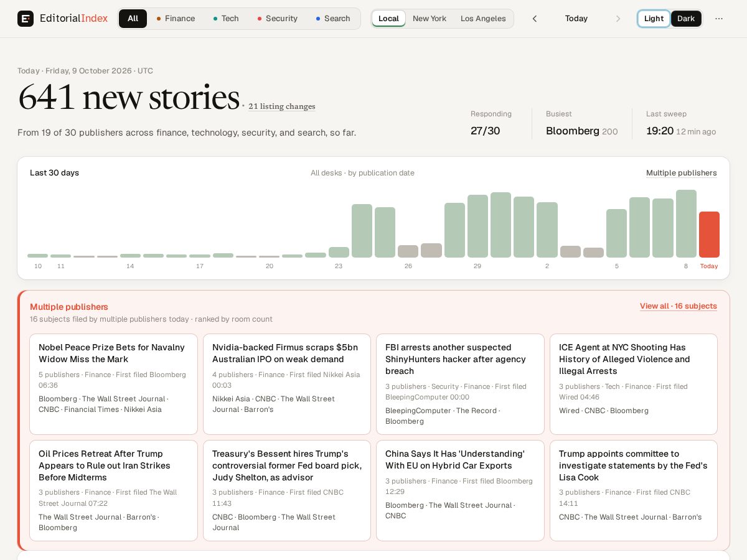Click the date line 'Friday, 9 October 2026'
This screenshot has width=747, height=560.
pos(88,71)
